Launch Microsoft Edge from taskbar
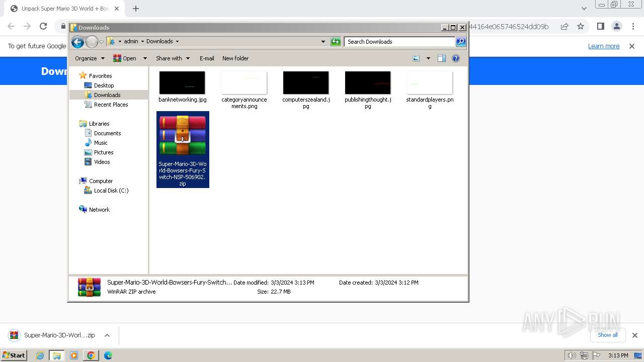The image size is (644, 362). coord(108,355)
